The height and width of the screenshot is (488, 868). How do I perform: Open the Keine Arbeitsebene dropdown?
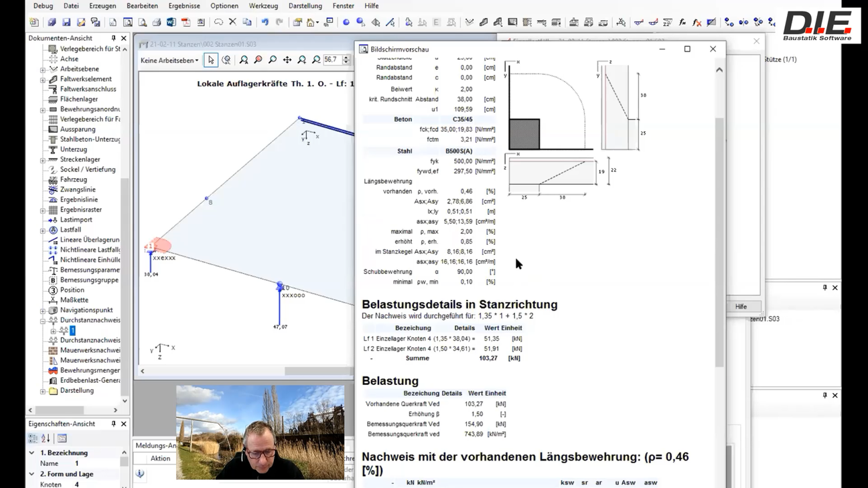[169, 60]
